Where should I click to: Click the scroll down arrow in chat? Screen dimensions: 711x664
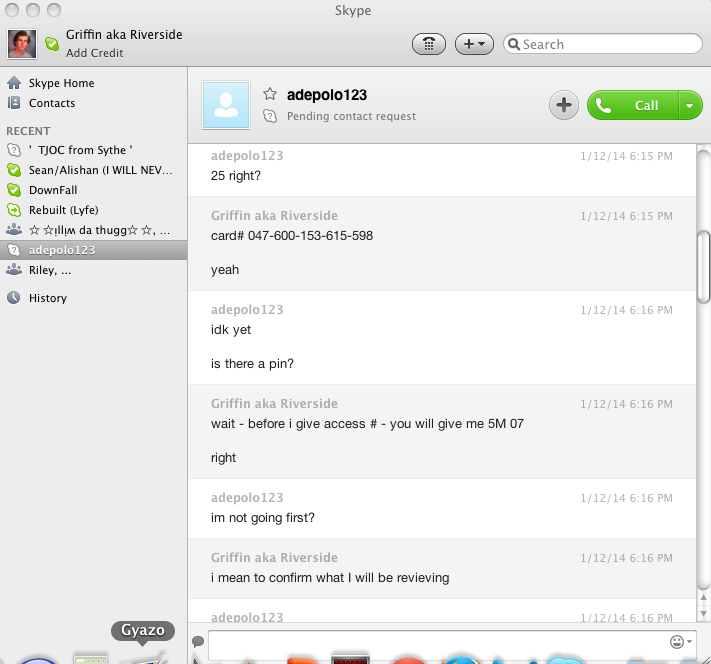click(x=703, y=614)
